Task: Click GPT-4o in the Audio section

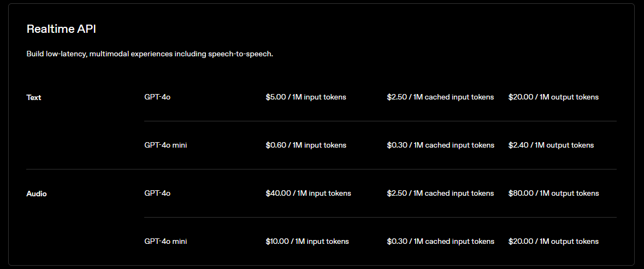Action: click(157, 194)
